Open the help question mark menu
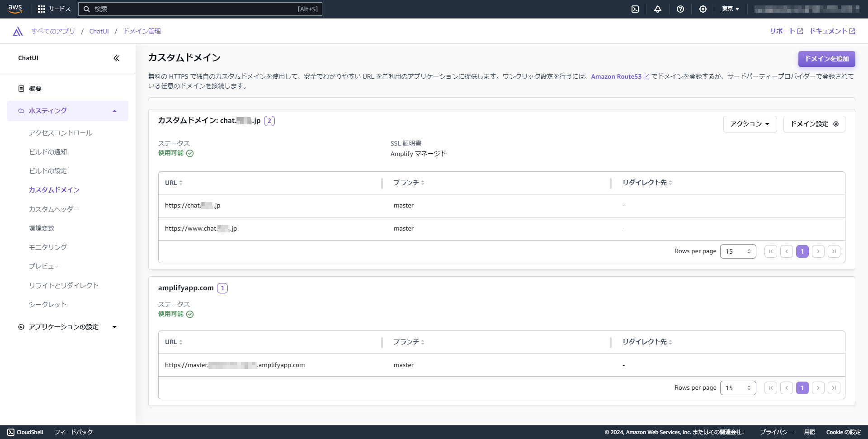Image resolution: width=868 pixels, height=439 pixels. [x=680, y=9]
